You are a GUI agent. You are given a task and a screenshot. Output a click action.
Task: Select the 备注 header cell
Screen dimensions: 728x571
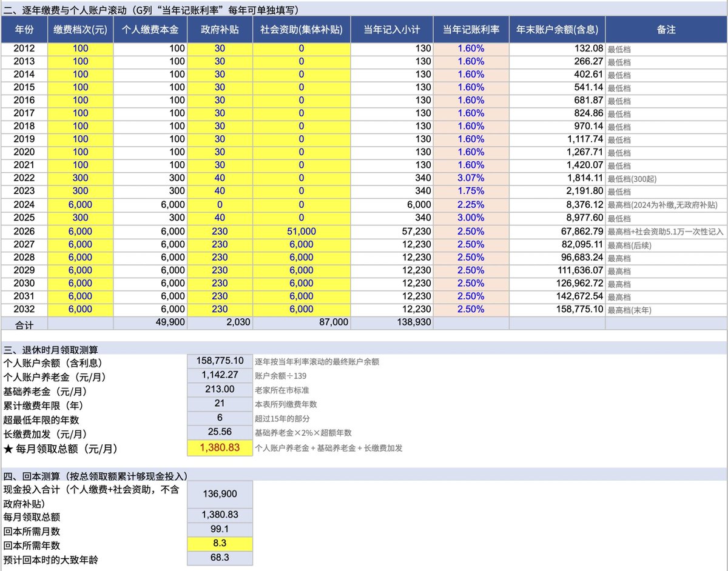click(x=666, y=30)
